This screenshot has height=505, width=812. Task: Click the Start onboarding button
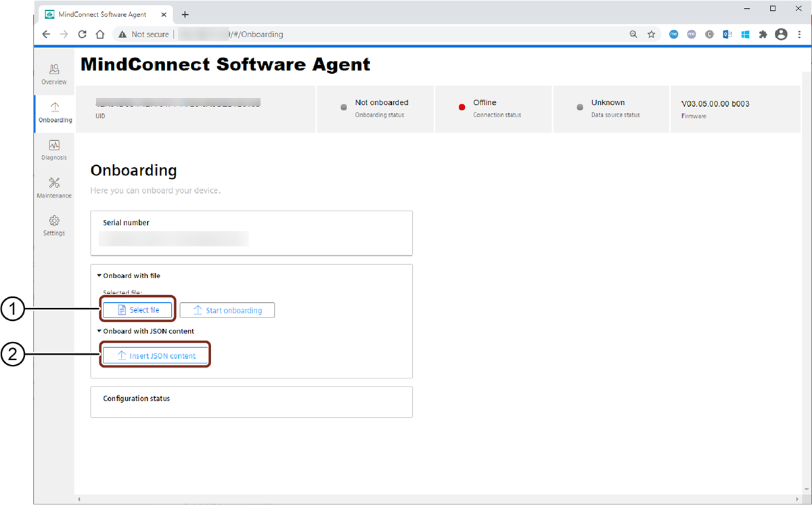click(227, 310)
